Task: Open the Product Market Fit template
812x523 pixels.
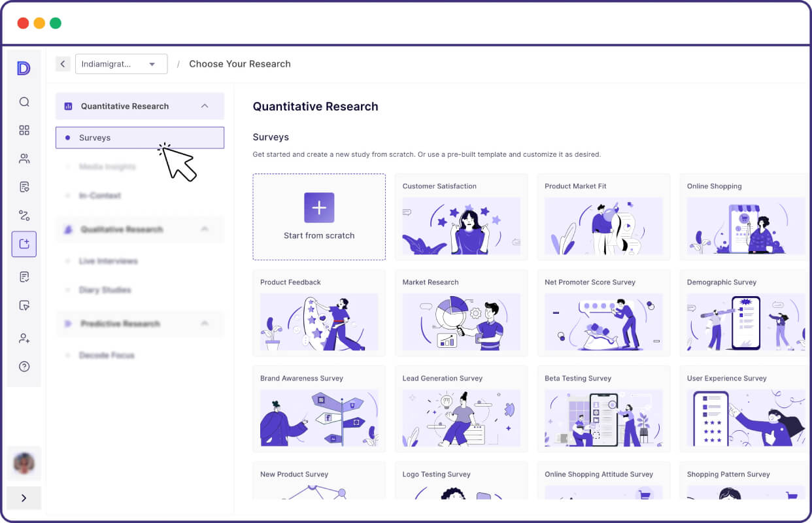Action: (603, 217)
